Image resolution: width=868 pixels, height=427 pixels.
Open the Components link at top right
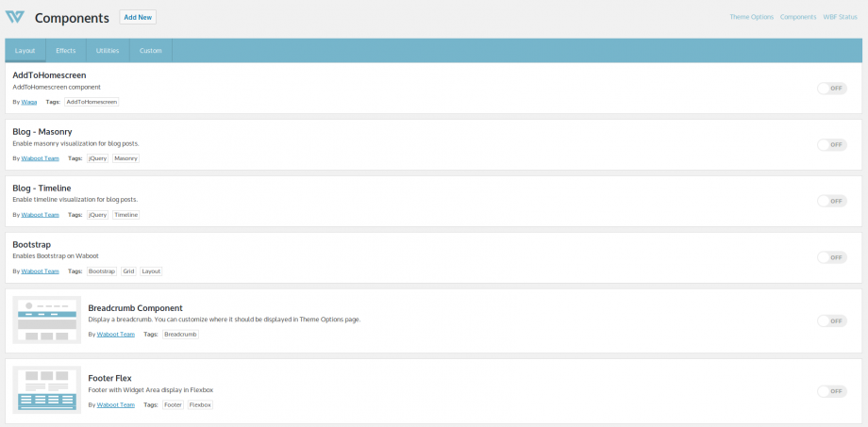(797, 17)
